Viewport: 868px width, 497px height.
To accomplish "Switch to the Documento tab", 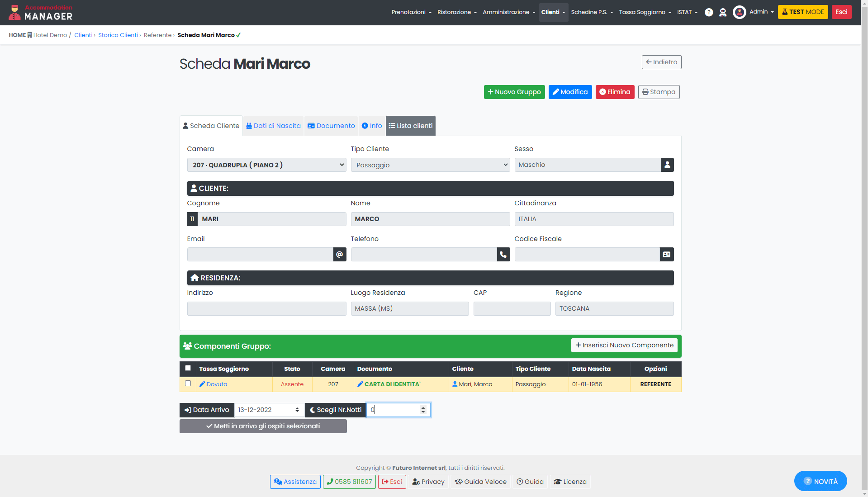I will point(331,126).
